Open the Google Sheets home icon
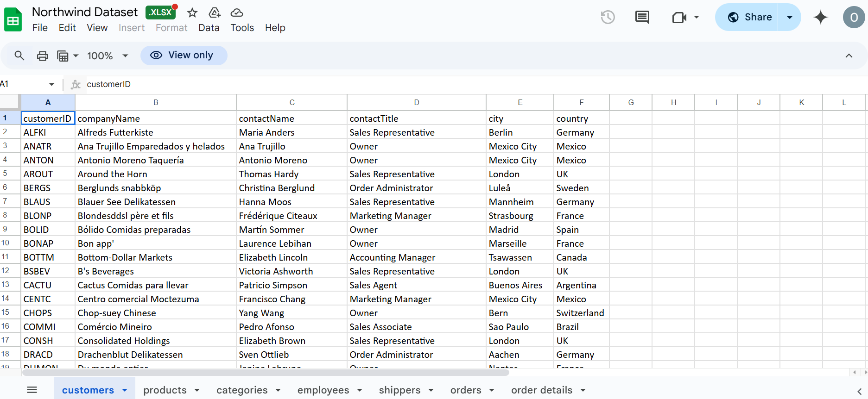Screen dimensions: 868x399 pyautogui.click(x=13, y=20)
